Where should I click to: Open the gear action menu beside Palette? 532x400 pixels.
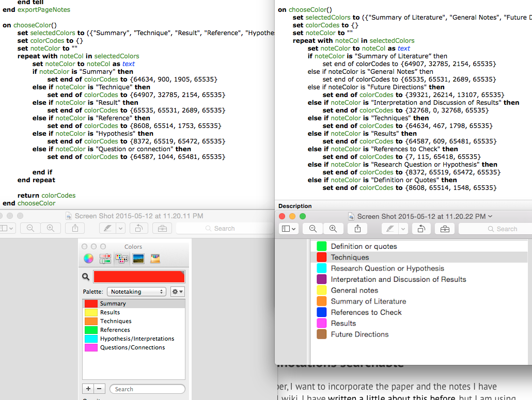tap(177, 292)
